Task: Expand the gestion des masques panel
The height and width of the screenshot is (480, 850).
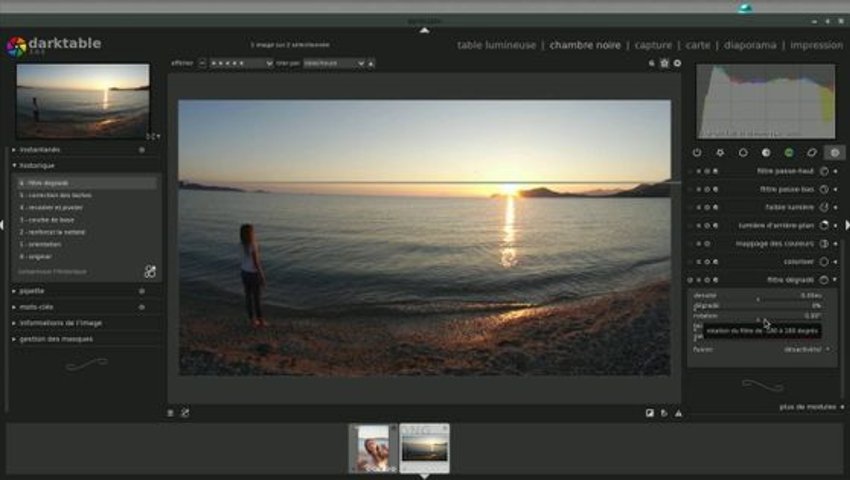Action: coord(14,339)
